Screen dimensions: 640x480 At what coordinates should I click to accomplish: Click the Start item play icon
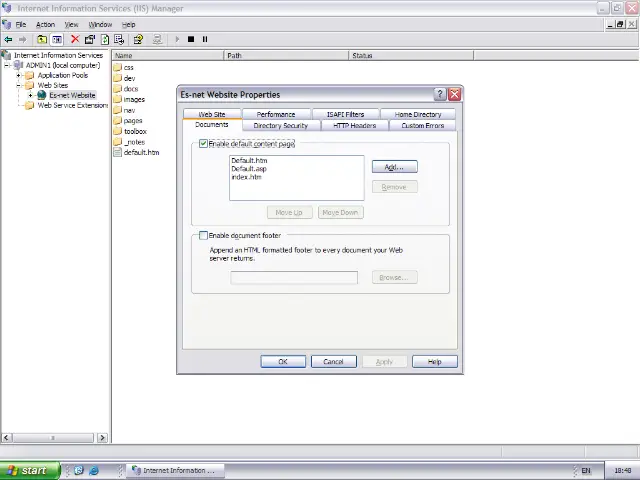tap(177, 39)
